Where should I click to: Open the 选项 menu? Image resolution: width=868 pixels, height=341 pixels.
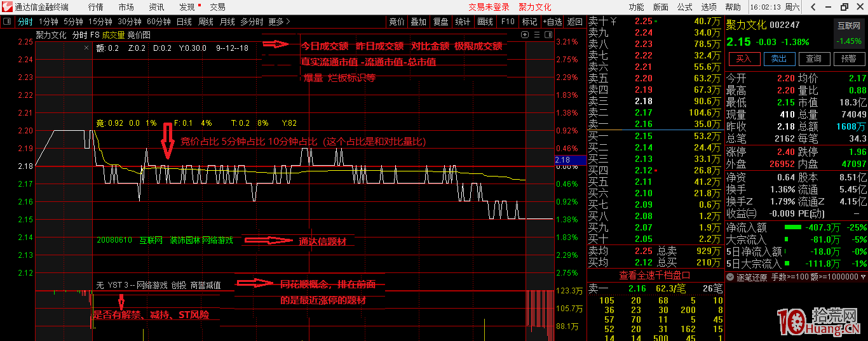coord(709,7)
